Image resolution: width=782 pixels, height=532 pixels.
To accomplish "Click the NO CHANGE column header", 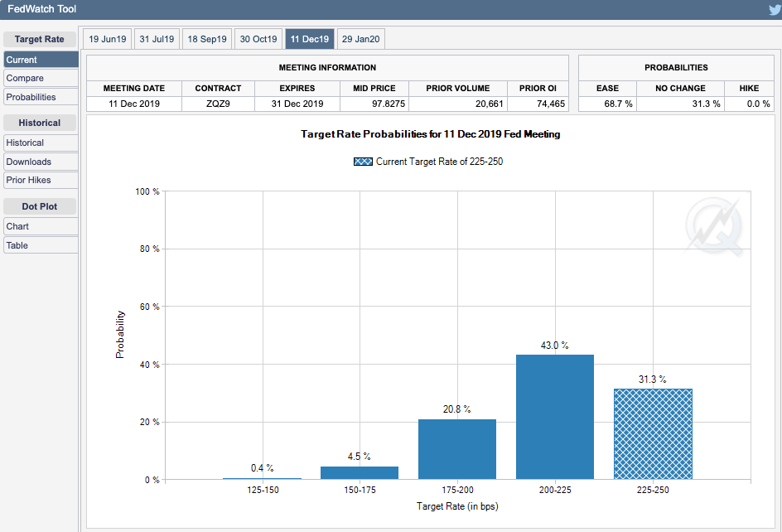I will tap(680, 89).
